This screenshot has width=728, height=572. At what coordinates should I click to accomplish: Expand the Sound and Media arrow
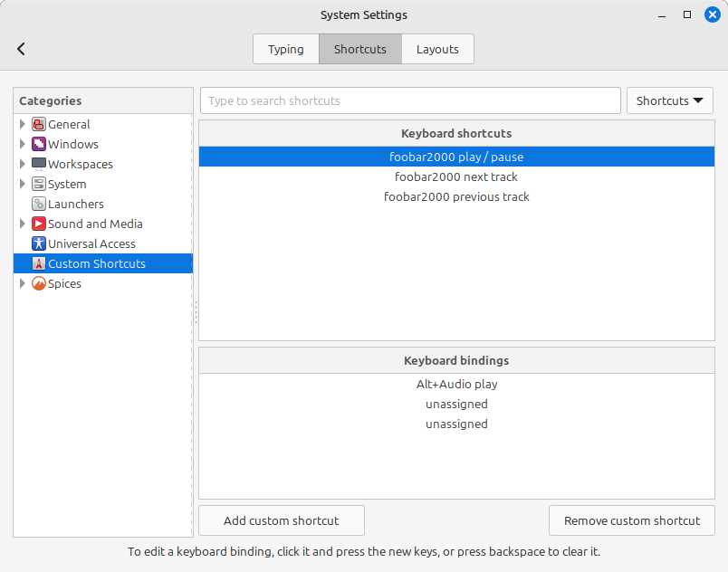[x=22, y=224]
